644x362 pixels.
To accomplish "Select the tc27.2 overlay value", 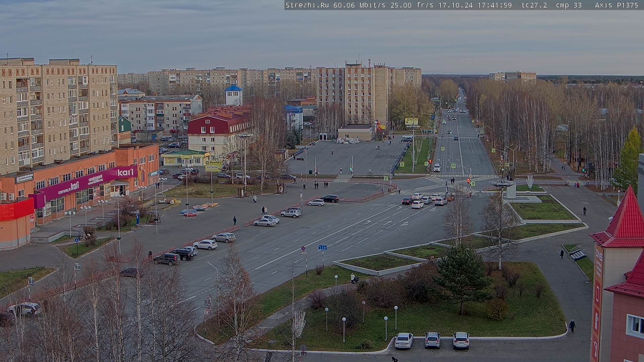I will coord(534,5).
